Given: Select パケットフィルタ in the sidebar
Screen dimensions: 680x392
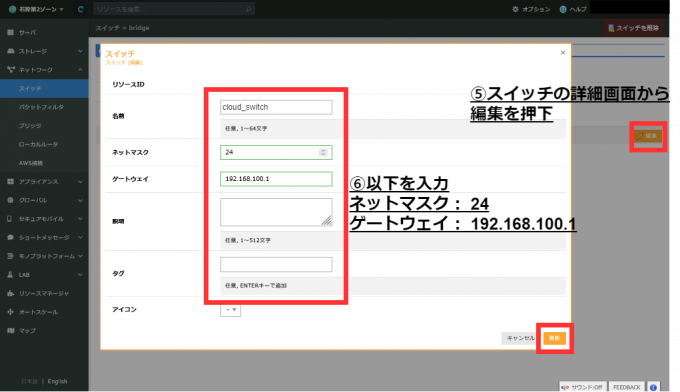Looking at the screenshot, I should point(41,107).
